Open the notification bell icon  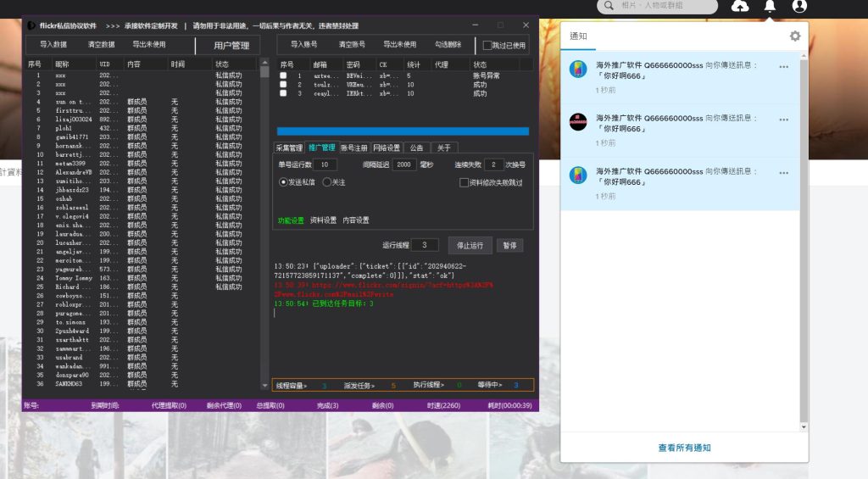point(770,7)
